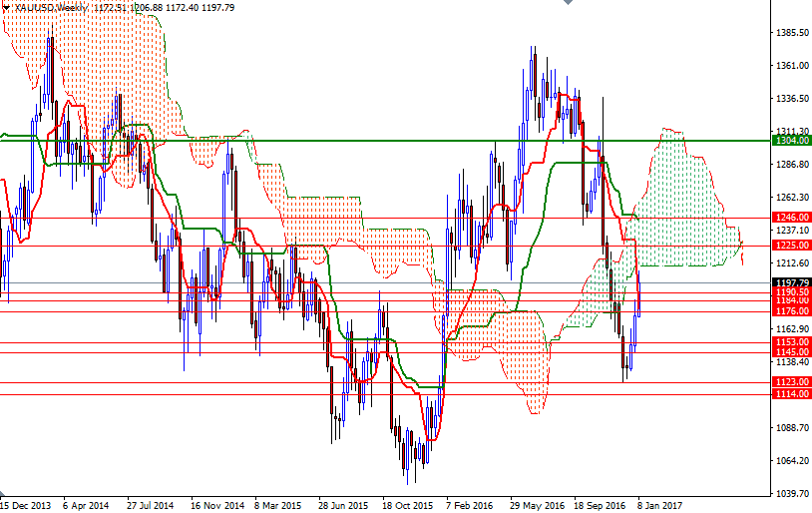
Task: Click the gray triangle marker at bottom-left corner
Action: (4, 496)
